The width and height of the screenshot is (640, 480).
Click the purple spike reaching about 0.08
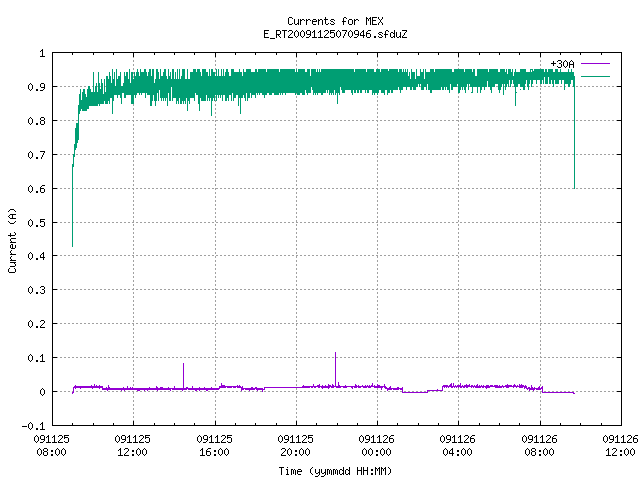click(183, 375)
